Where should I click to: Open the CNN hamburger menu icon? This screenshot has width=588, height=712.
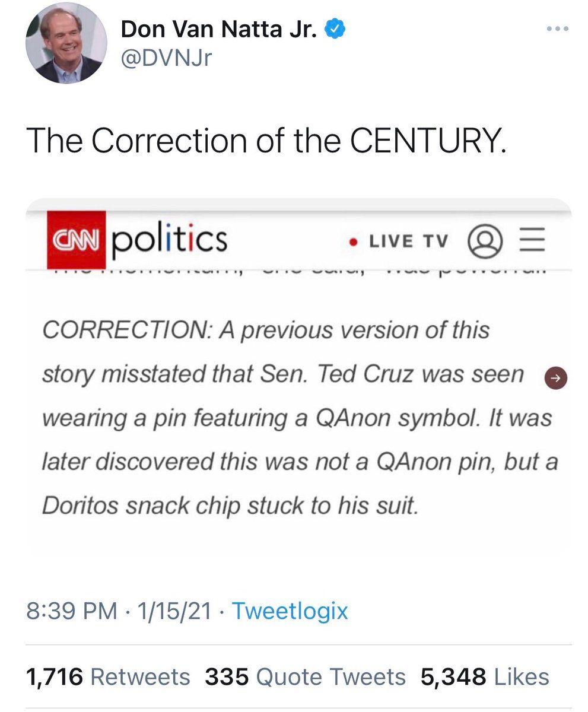click(532, 241)
